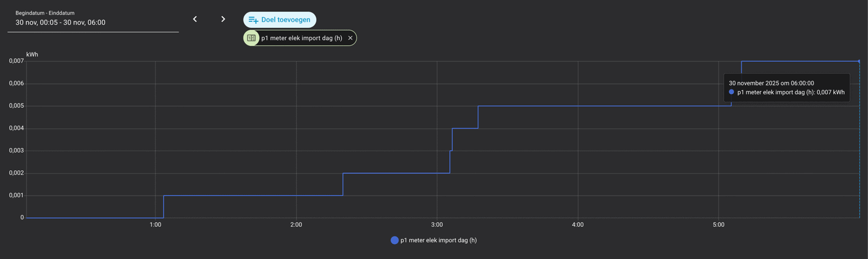Screen dimensions: 868x259
Task: Click the blue legend circle below the chart
Action: 394,241
